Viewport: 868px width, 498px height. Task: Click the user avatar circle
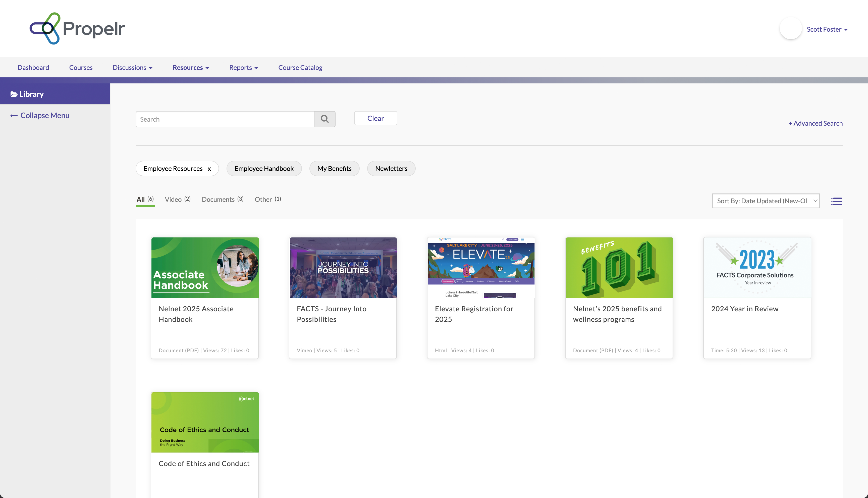[790, 29]
